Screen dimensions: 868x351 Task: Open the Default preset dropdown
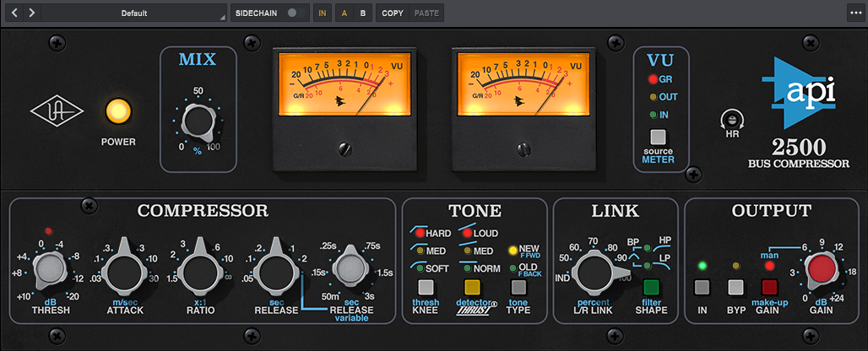coord(135,13)
